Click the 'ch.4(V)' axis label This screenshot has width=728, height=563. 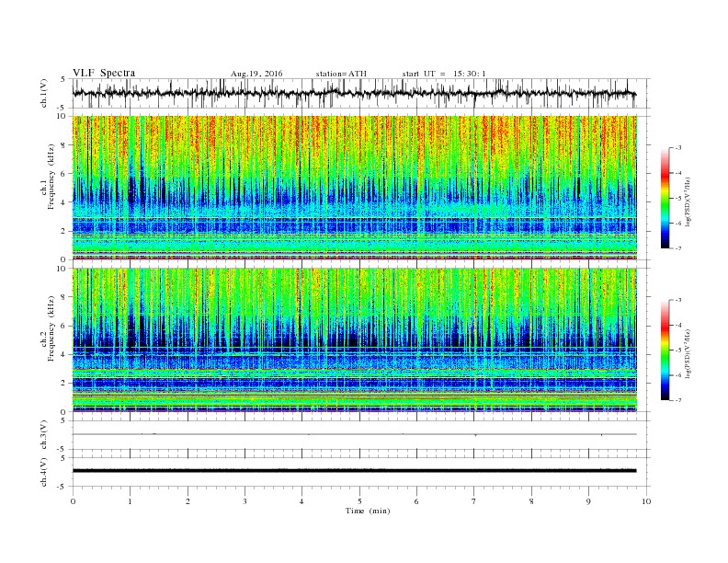(x=44, y=472)
